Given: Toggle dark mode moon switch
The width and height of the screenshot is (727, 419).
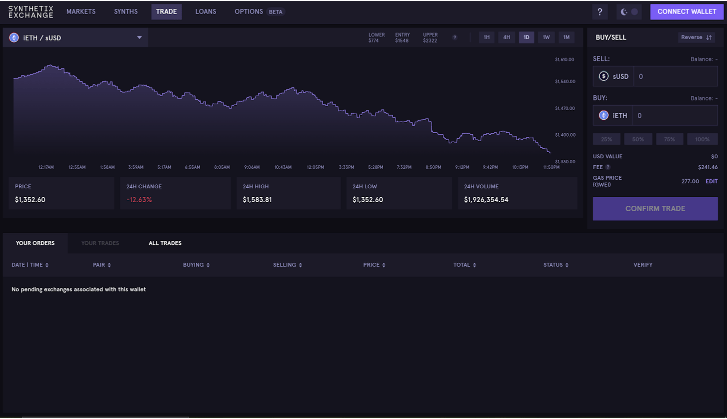Looking at the screenshot, I should point(629,12).
